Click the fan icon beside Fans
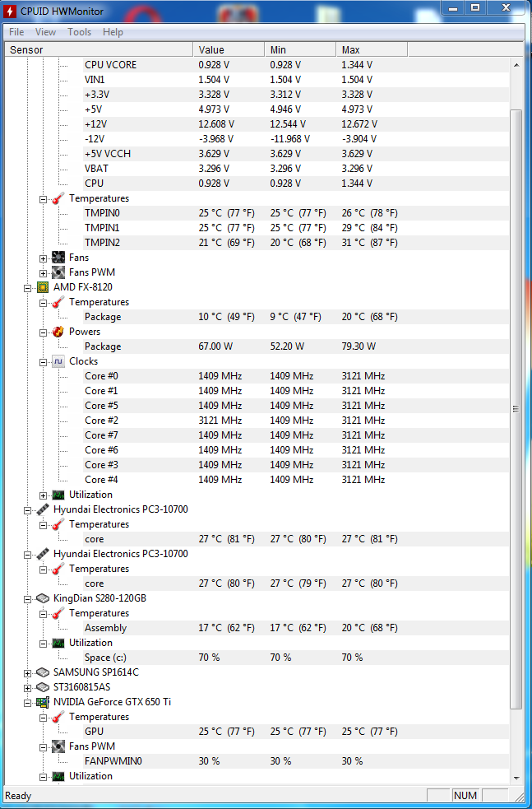This screenshot has width=532, height=809. coord(58,258)
